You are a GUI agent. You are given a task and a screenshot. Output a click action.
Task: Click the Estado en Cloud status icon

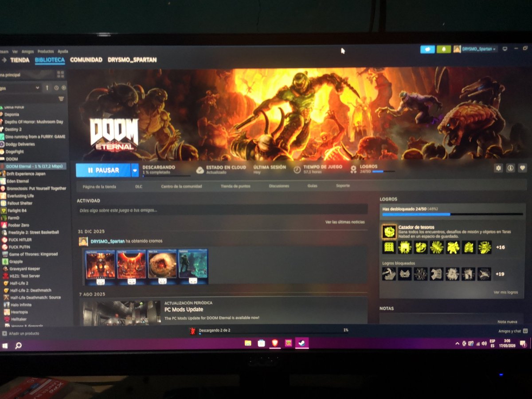pos(200,169)
